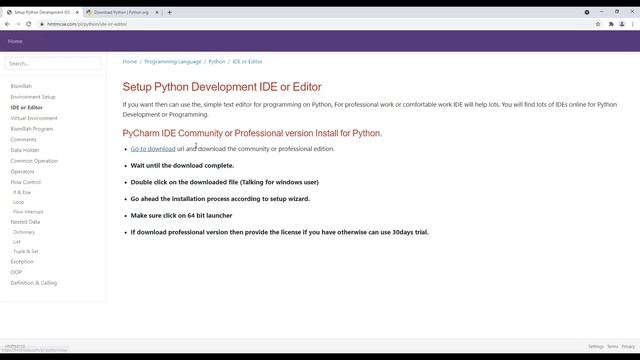640x360 pixels.
Task: Open the Dictionary sub-item
Action: click(x=24, y=232)
